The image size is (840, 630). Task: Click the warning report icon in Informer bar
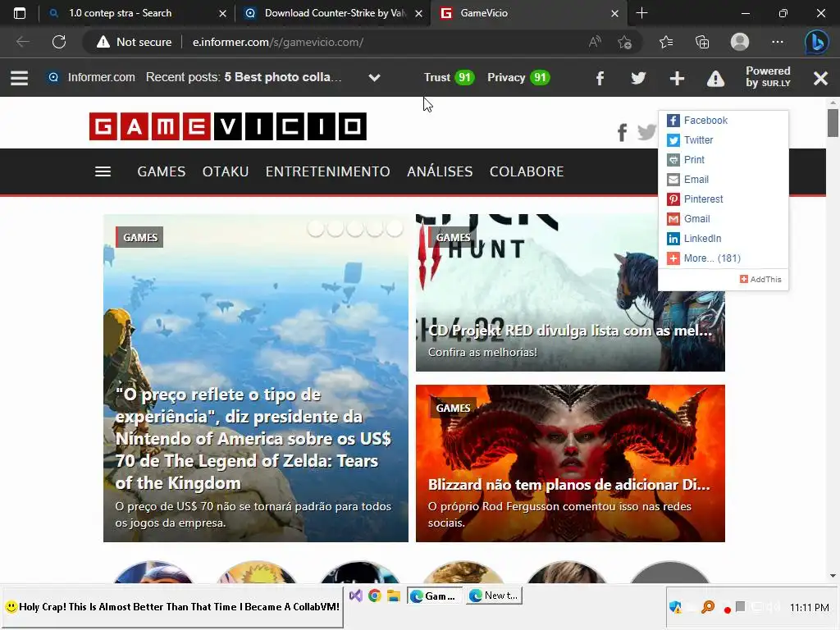[715, 79]
